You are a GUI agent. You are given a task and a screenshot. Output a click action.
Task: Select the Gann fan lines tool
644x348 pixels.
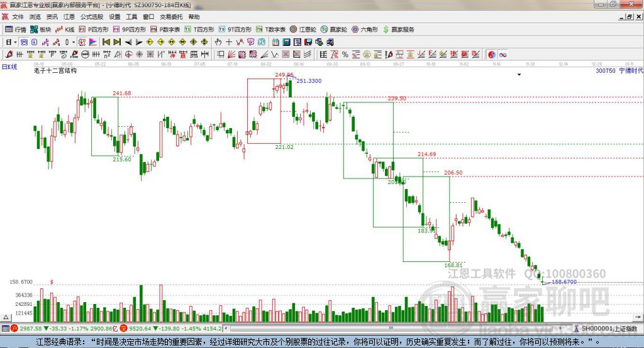tap(231, 54)
